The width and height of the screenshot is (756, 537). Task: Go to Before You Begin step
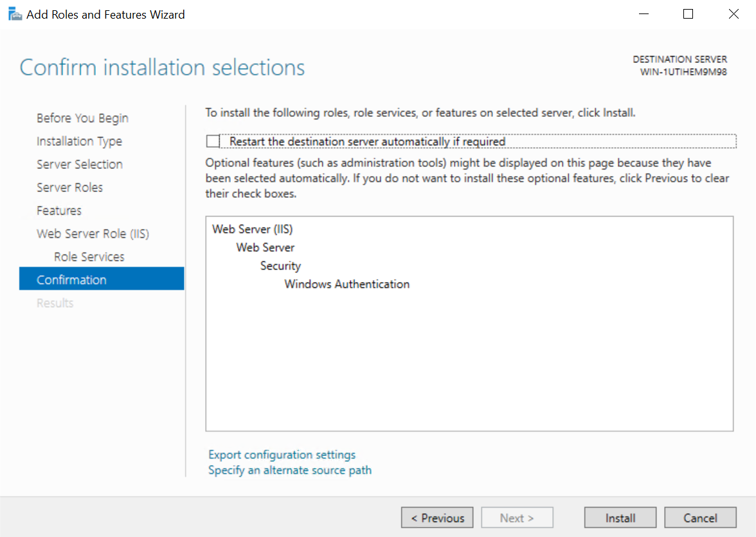point(82,118)
